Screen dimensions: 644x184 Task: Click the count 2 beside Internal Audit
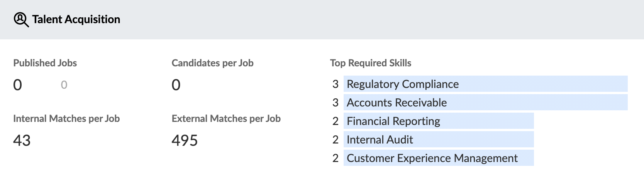point(336,139)
